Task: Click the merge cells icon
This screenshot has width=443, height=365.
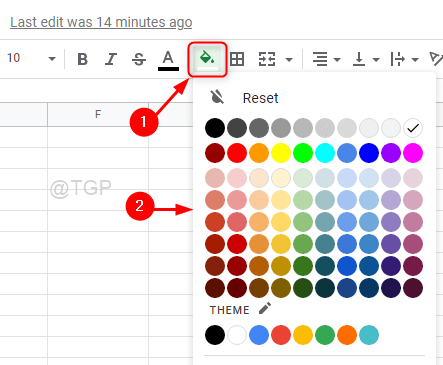Action: [267, 59]
